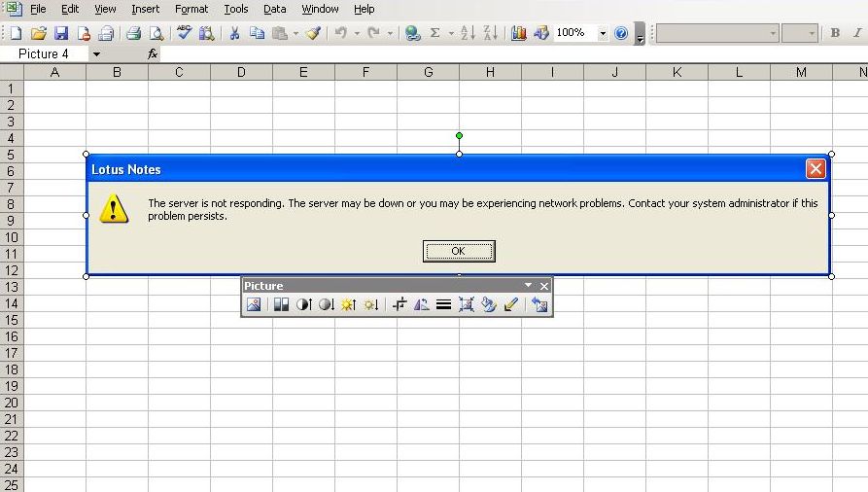Screen dimensions: 868x492
Task: Open the Tools menu
Action: tap(236, 9)
